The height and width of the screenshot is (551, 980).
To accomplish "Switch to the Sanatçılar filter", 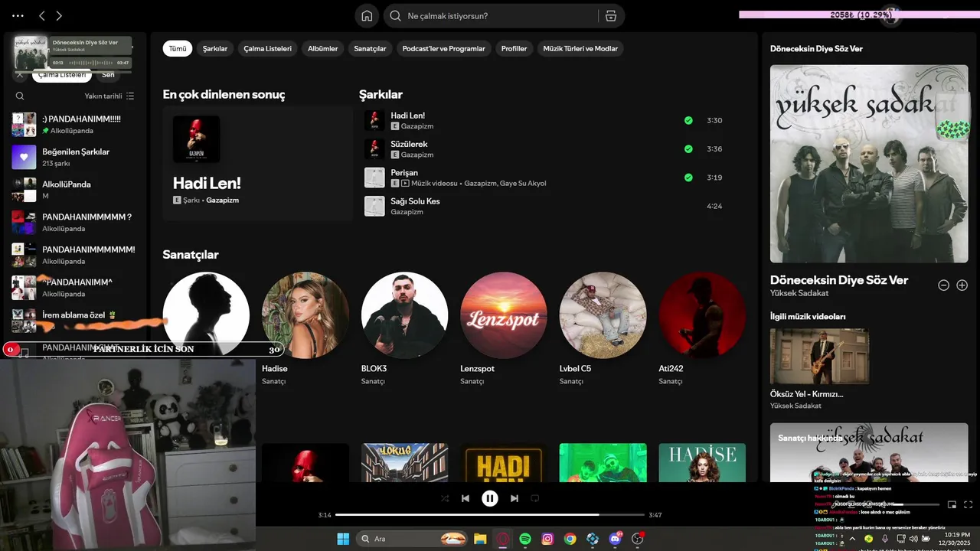I will point(370,48).
